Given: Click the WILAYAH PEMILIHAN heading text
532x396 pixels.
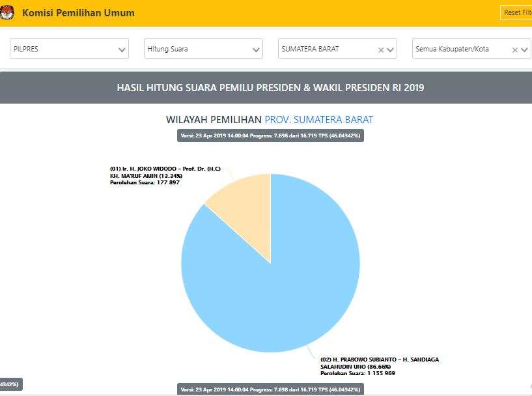Looking at the screenshot, I should click(214, 119).
